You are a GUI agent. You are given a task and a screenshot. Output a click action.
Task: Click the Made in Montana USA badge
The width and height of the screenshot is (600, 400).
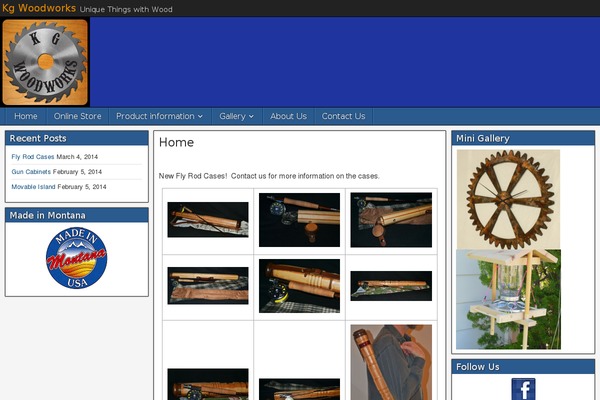pyautogui.click(x=77, y=258)
